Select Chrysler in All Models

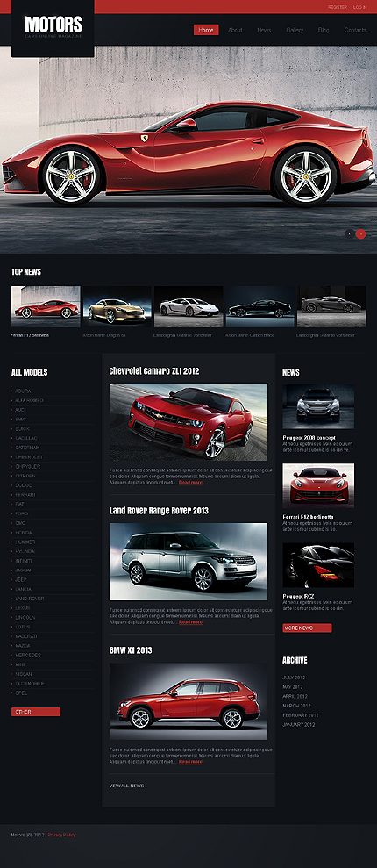28,466
